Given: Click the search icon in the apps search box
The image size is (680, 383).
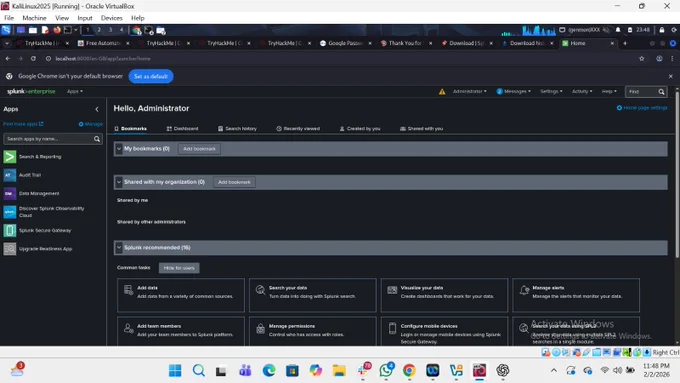Looking at the screenshot, I should point(97,139).
